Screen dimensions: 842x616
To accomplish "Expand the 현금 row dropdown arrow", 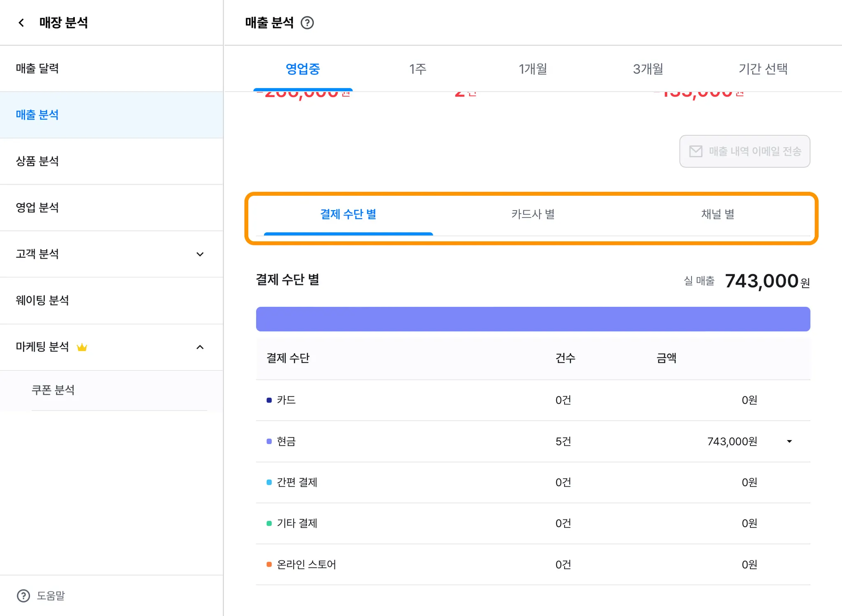I will click(789, 441).
